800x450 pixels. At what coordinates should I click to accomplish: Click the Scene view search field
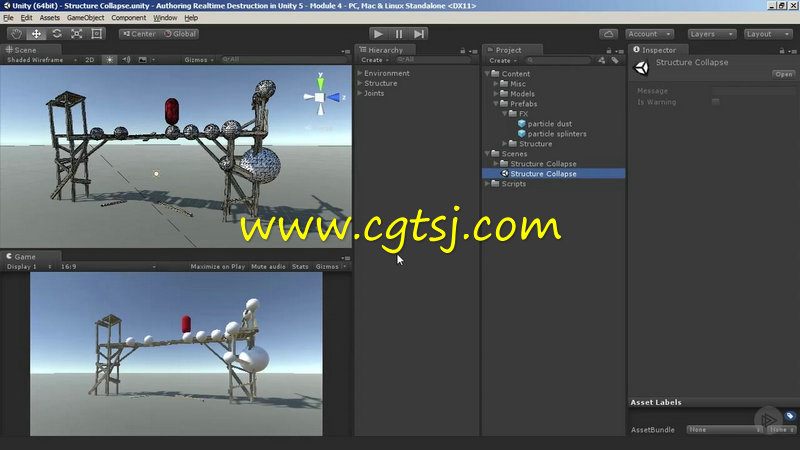pos(284,60)
